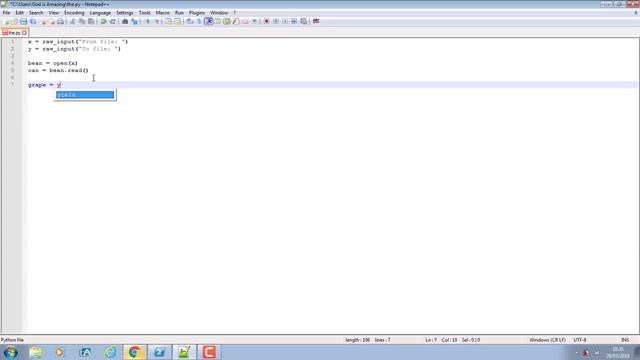This screenshot has width=640, height=360.
Task: Click the Close All toolbar icon
Action: click(52, 21)
